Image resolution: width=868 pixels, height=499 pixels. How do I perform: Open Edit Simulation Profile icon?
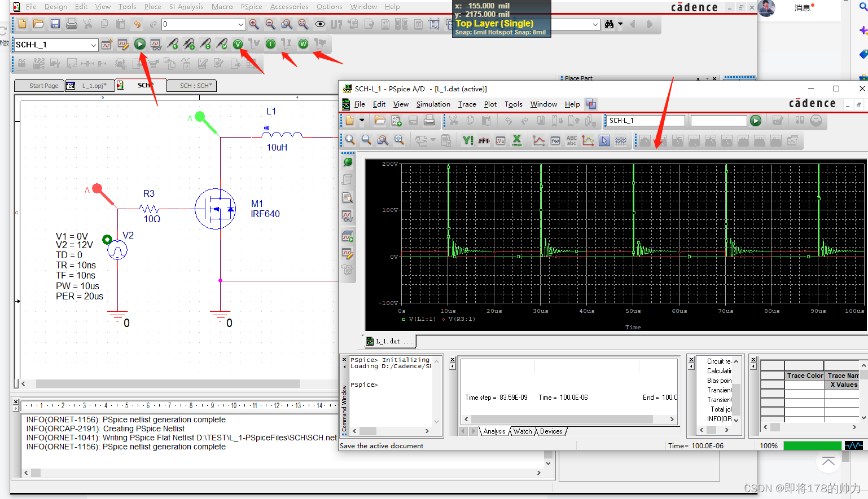[x=123, y=44]
